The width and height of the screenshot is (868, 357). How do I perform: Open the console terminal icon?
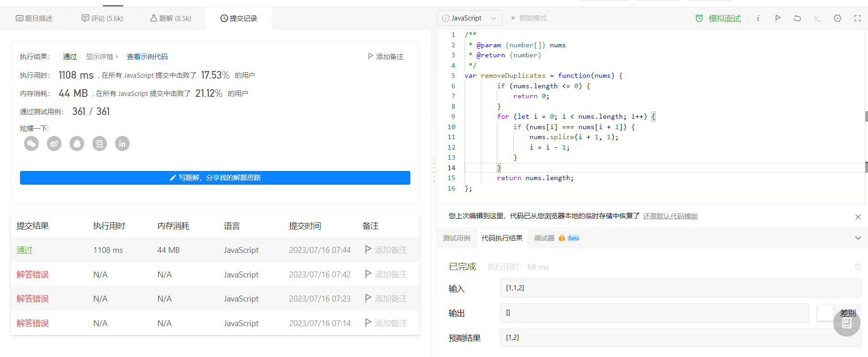(x=818, y=18)
